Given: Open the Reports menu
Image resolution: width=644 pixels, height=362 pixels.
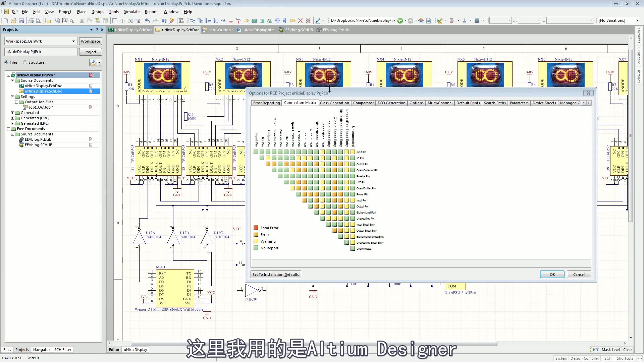Looking at the screenshot, I should coord(151,12).
